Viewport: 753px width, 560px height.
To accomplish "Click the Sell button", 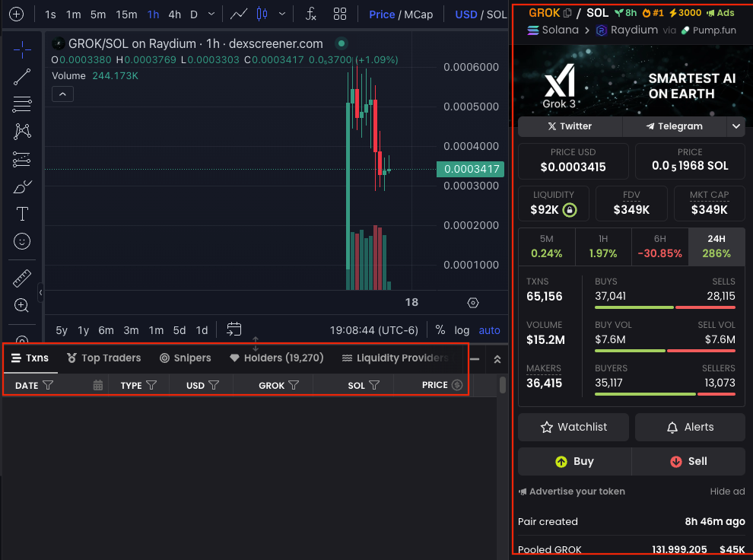I will 688,462.
